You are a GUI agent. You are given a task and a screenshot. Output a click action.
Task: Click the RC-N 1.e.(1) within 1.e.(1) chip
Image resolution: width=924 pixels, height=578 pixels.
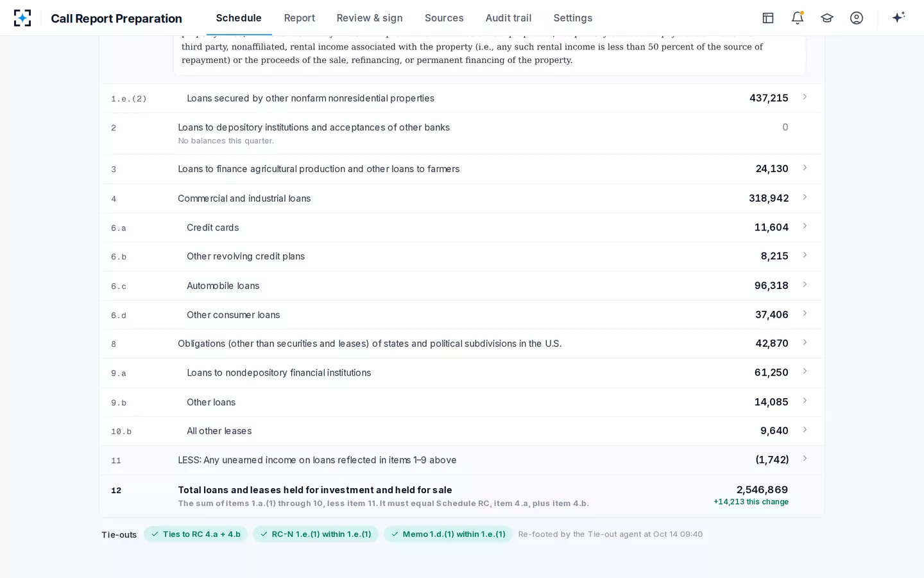[x=315, y=534]
